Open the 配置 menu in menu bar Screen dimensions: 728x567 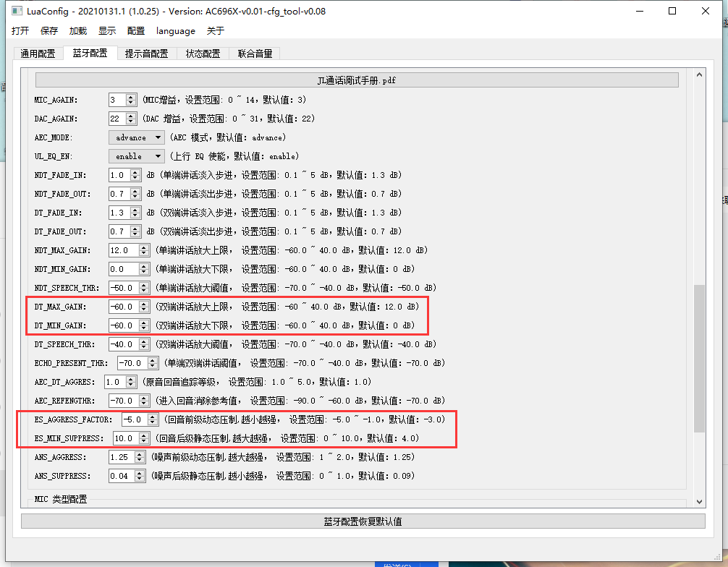(x=135, y=30)
